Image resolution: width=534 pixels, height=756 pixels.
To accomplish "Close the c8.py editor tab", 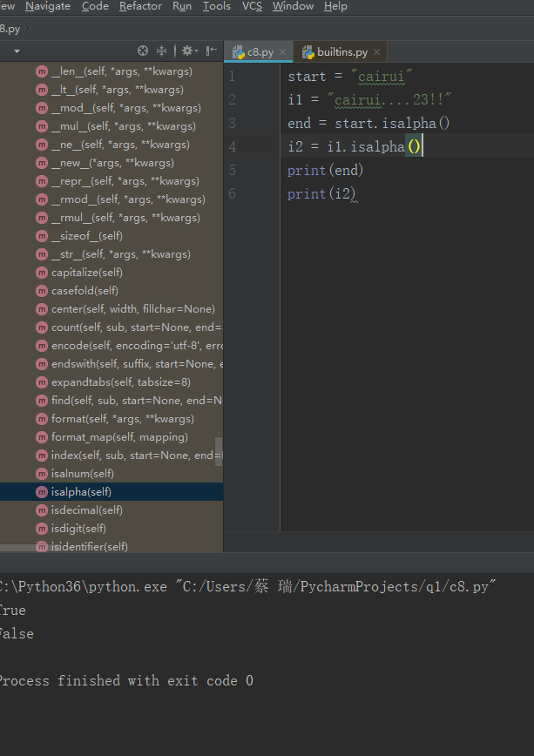I will tap(282, 52).
